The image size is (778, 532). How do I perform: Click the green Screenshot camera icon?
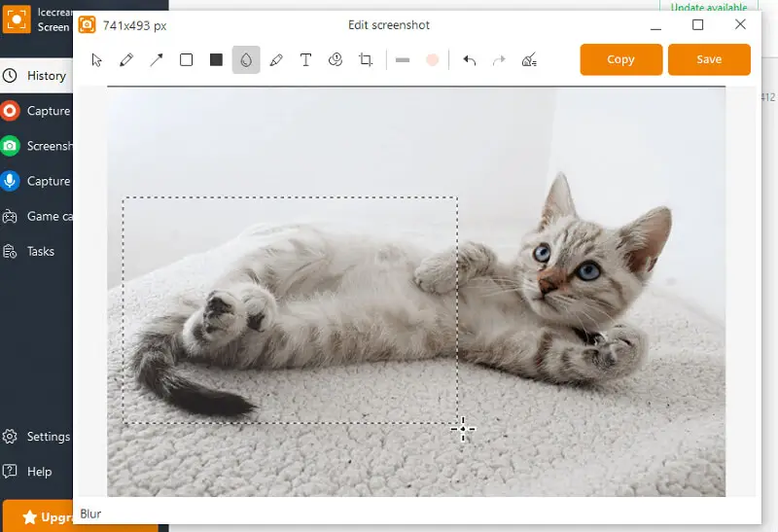click(x=10, y=146)
